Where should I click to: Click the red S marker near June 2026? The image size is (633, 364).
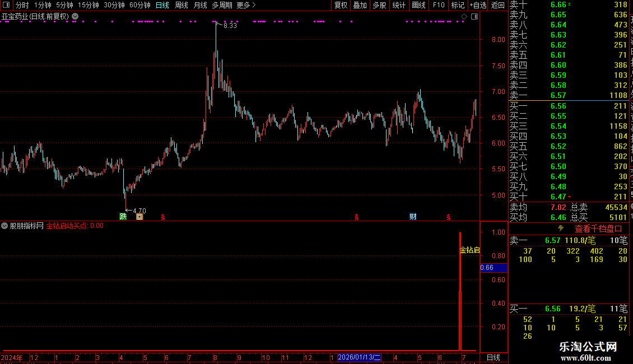pyautogui.click(x=449, y=217)
